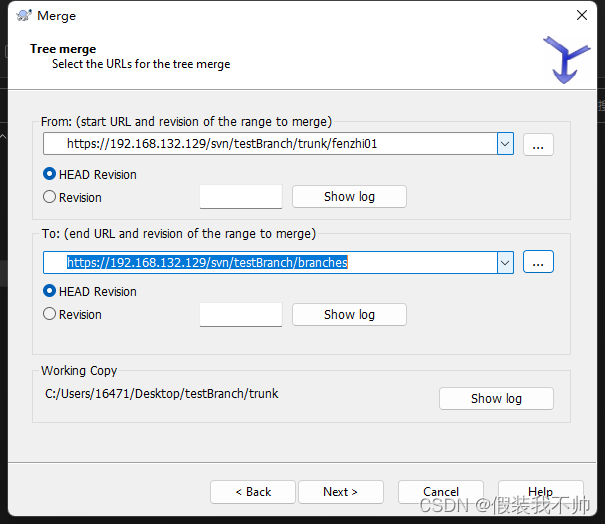Browse repository for the To URL
This screenshot has width=605, height=524.
538,262
